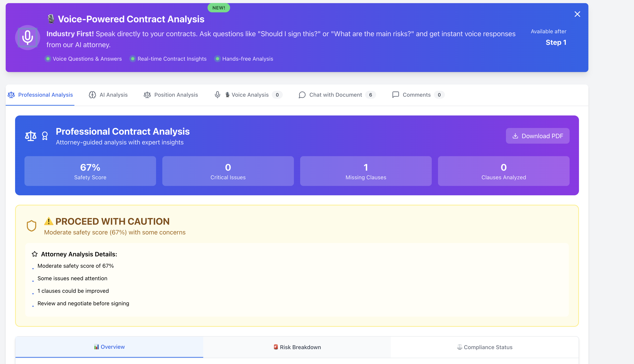Click the 'Real-time Contract Insights' label
This screenshot has width=634, height=364.
coord(172,59)
